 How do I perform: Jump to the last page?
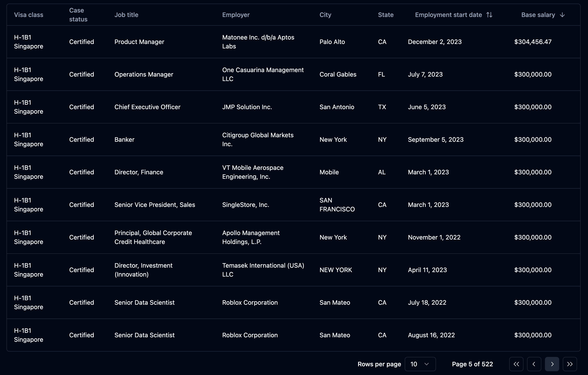point(570,364)
